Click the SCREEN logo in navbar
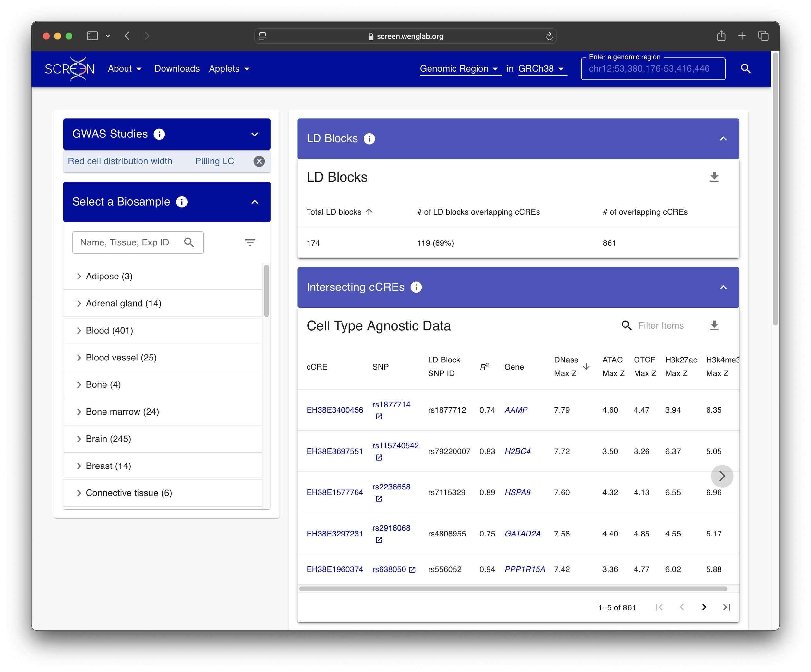 click(x=69, y=69)
